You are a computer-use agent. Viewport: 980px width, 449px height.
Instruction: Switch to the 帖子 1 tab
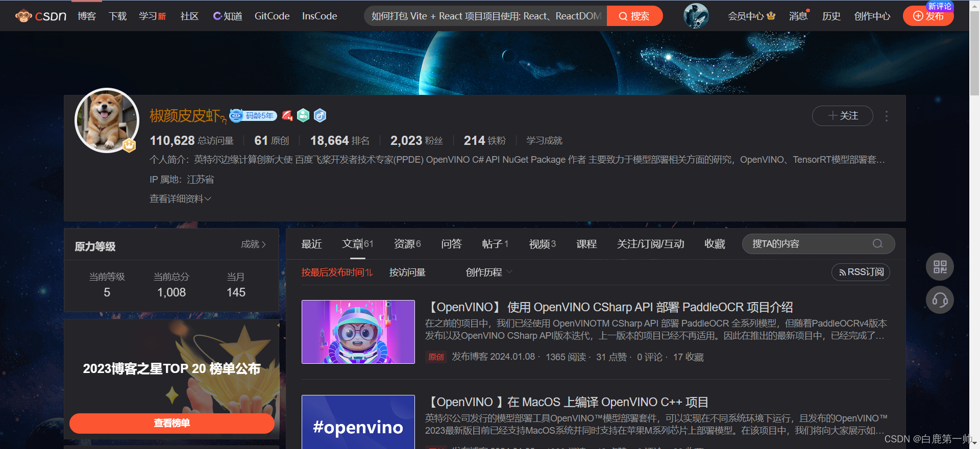click(495, 244)
